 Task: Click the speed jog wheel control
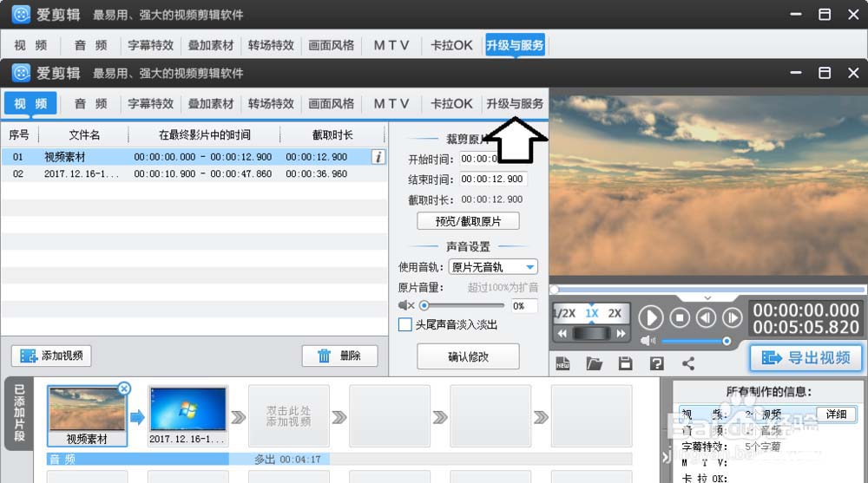pyautogui.click(x=591, y=333)
